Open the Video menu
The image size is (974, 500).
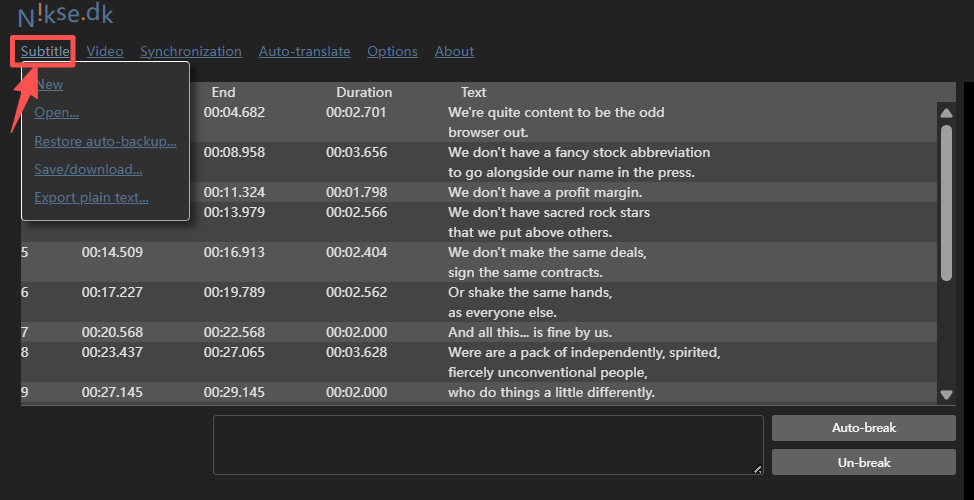tap(105, 51)
